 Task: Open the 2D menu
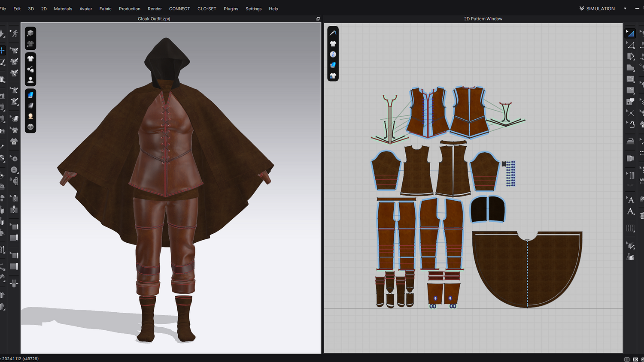[x=44, y=9]
